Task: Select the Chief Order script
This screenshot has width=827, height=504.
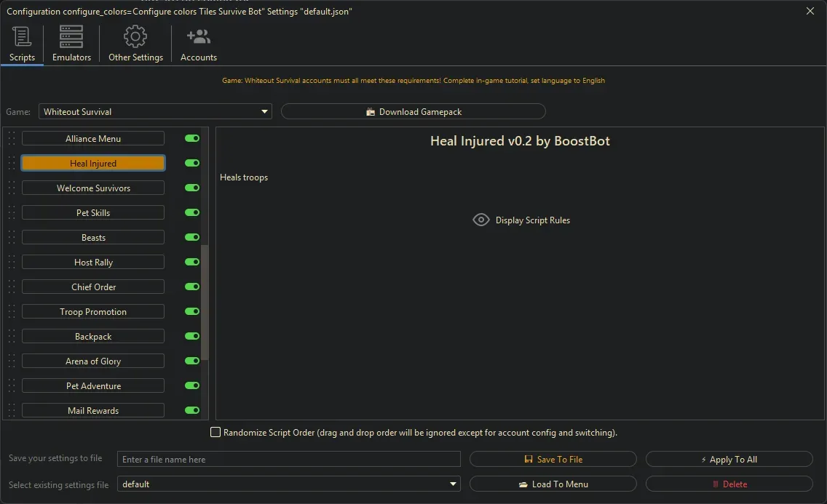Action: tap(93, 287)
